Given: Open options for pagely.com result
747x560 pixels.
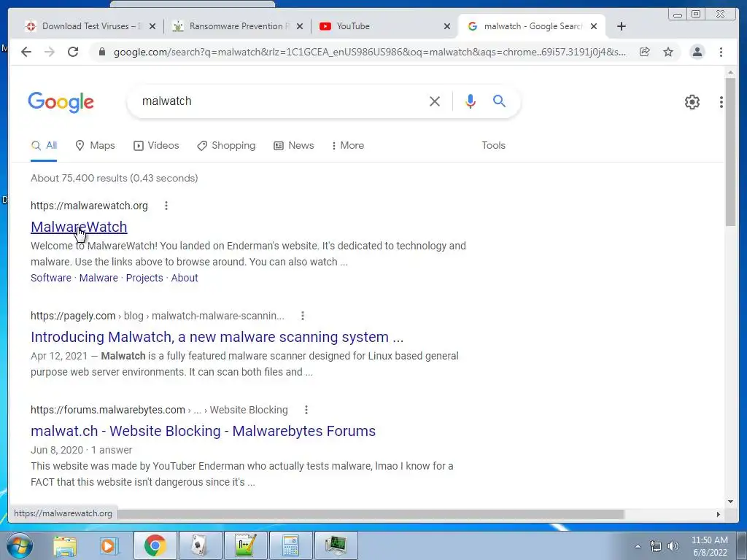Looking at the screenshot, I should click(x=303, y=316).
